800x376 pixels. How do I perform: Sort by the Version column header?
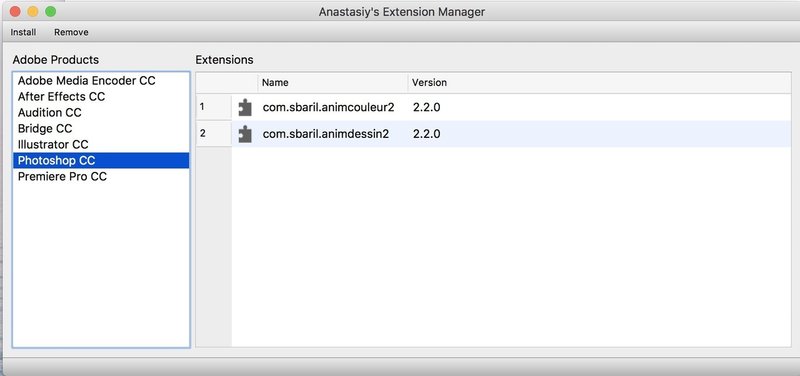click(599, 83)
